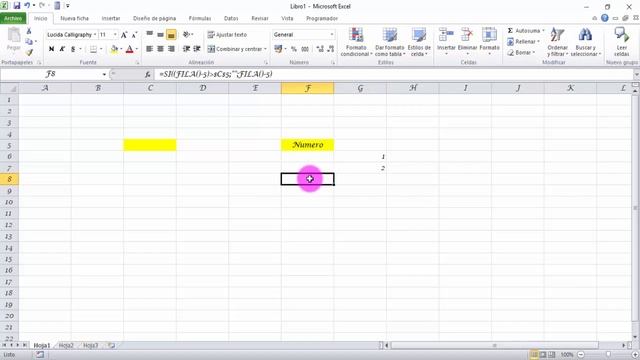Toggle center horizontal alignment
This screenshot has height=360, width=640.
[160, 49]
